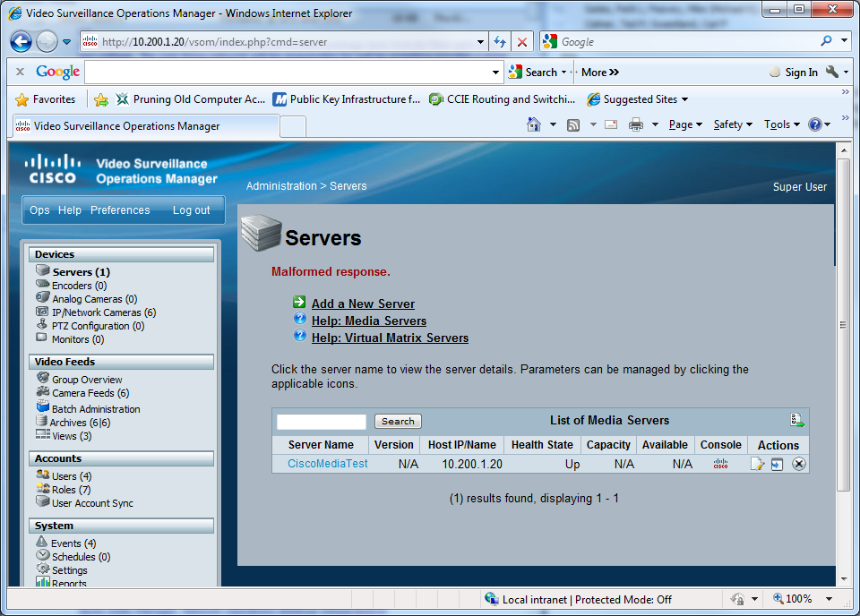Open Settings under the System panel

(68, 569)
